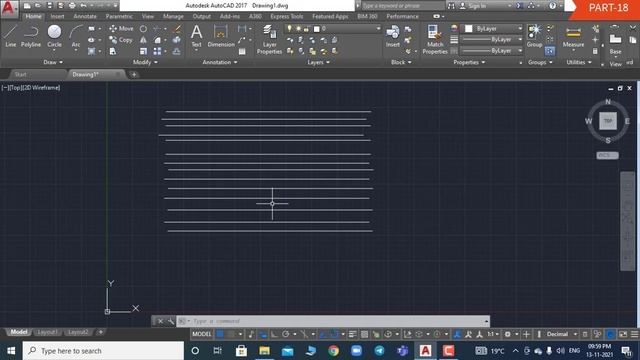Toggle Ortho mode in status bar

pos(274,334)
